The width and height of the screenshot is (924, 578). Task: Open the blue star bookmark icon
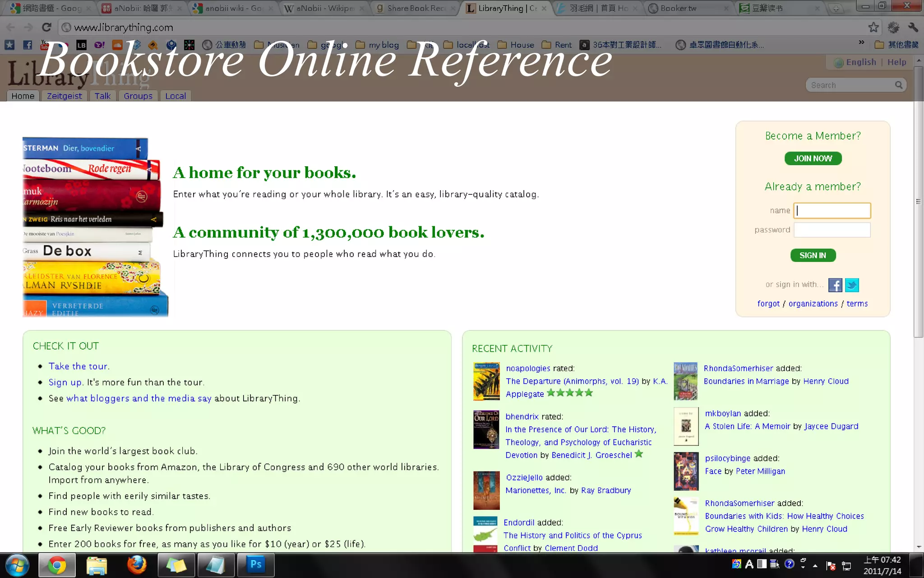click(x=9, y=45)
